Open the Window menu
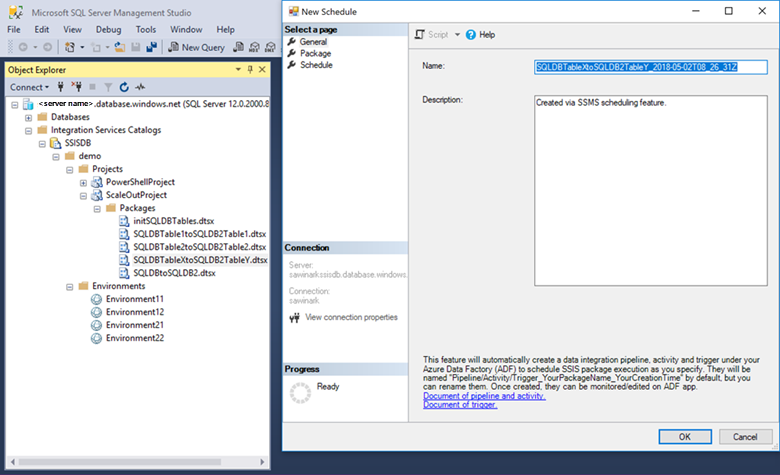This screenshot has width=780, height=475. [x=186, y=30]
